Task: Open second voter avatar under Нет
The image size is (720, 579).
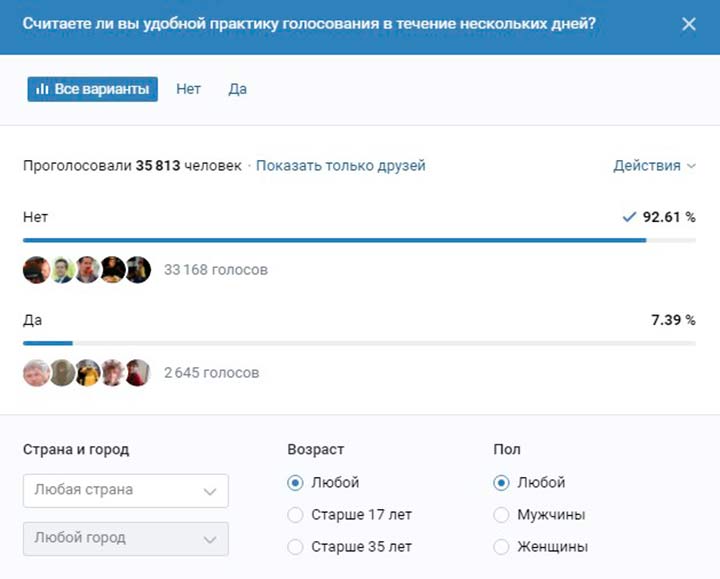Action: pyautogui.click(x=62, y=270)
